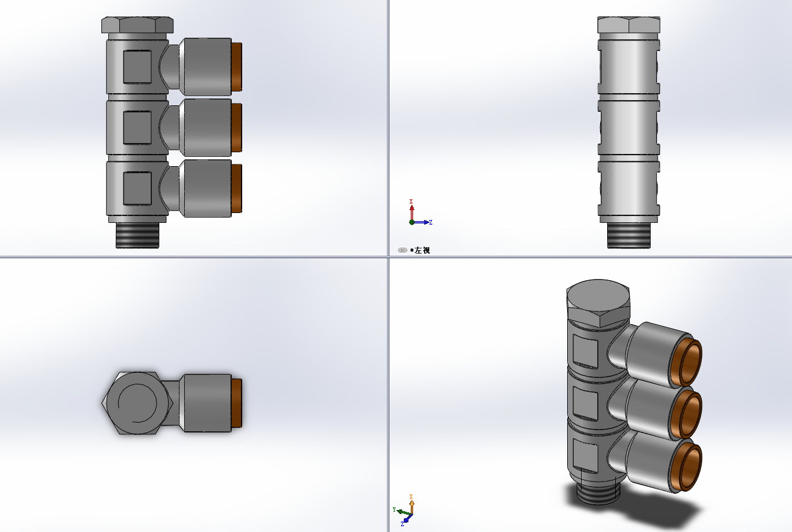The width and height of the screenshot is (792, 532).
Task: Select copper end in top view
Action: coord(236,403)
